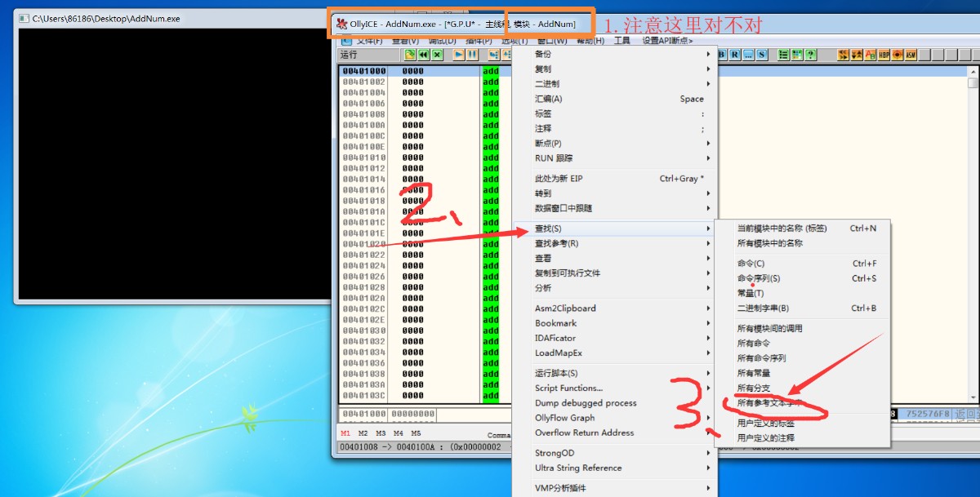Click the orange double-arrows plugin icon

coord(844,55)
